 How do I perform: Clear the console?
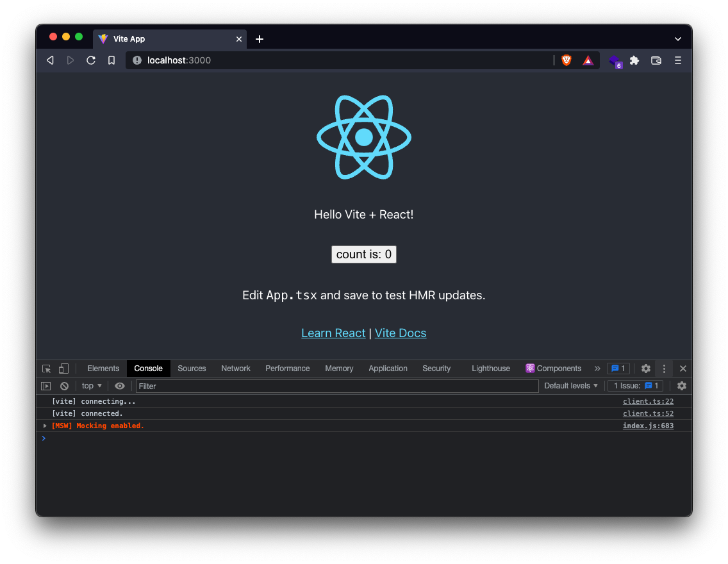pos(65,386)
